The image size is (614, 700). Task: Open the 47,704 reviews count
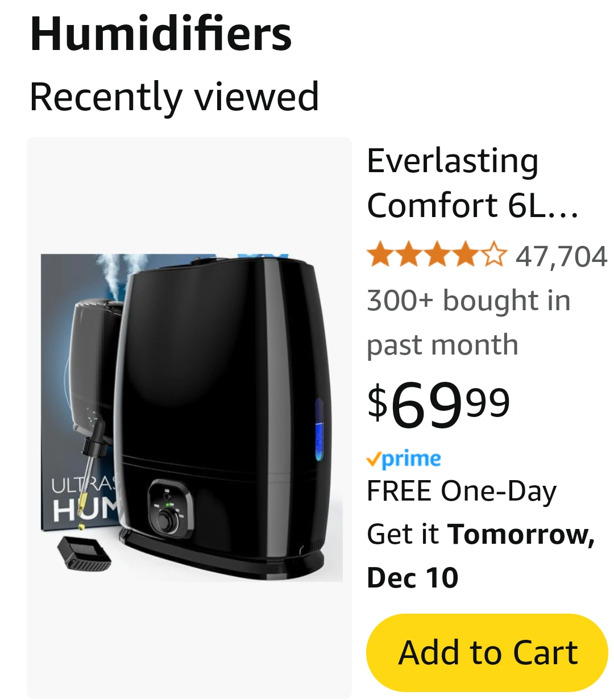click(562, 256)
